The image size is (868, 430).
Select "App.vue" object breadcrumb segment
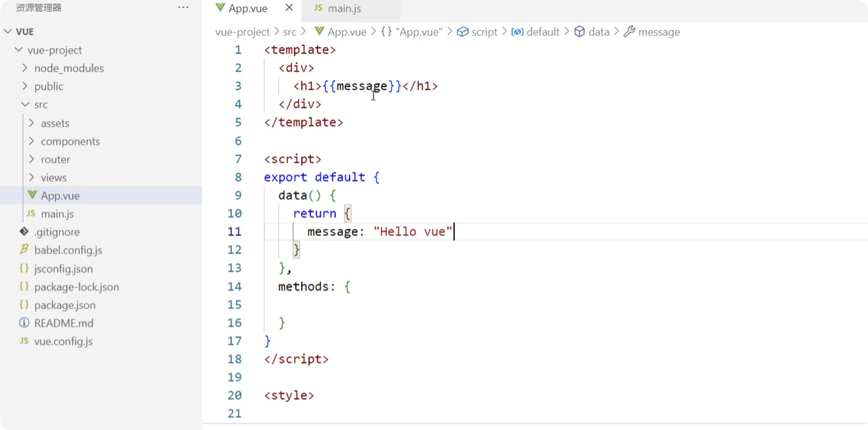[419, 32]
